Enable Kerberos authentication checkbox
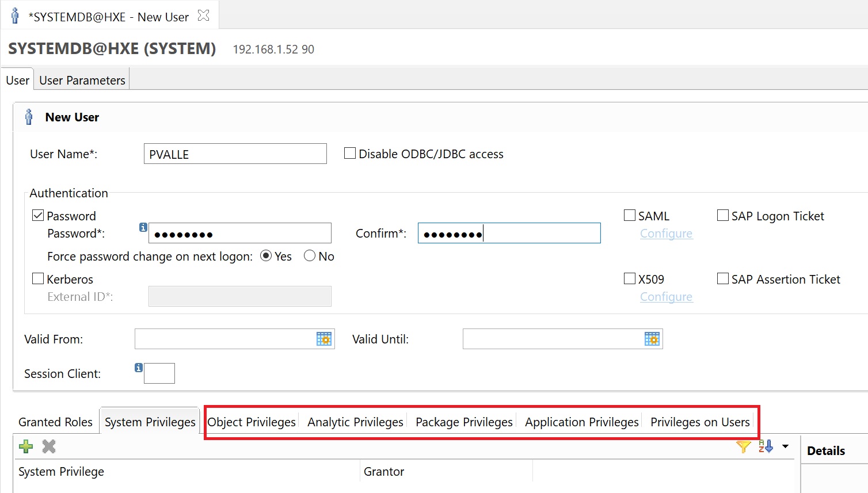Image resolution: width=868 pixels, height=493 pixels. pyautogui.click(x=38, y=279)
